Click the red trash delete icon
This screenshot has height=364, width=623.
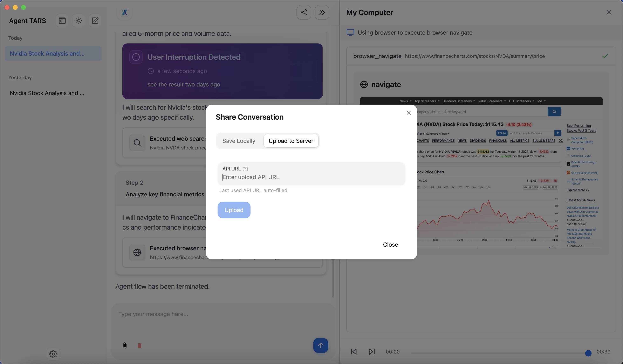click(x=139, y=345)
